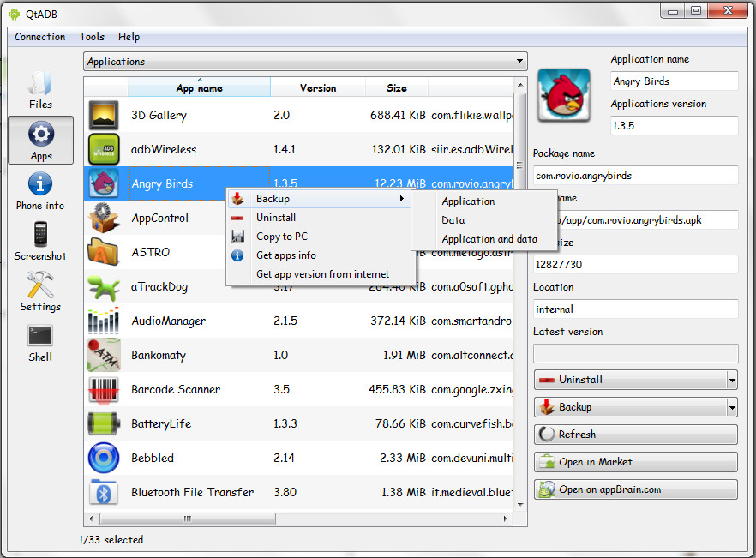Click the Bankomaty ATM icon

pos(104,355)
